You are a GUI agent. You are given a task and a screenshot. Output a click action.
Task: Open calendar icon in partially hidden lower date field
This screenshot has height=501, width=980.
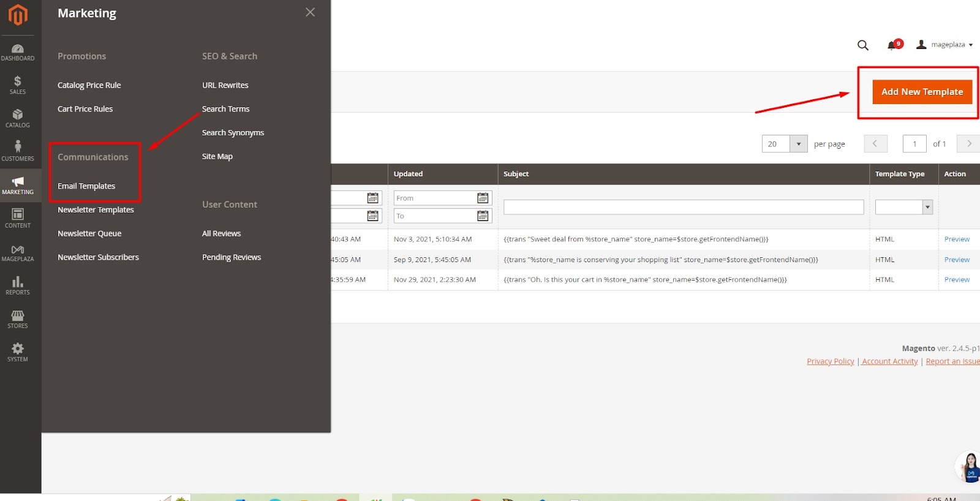372,216
